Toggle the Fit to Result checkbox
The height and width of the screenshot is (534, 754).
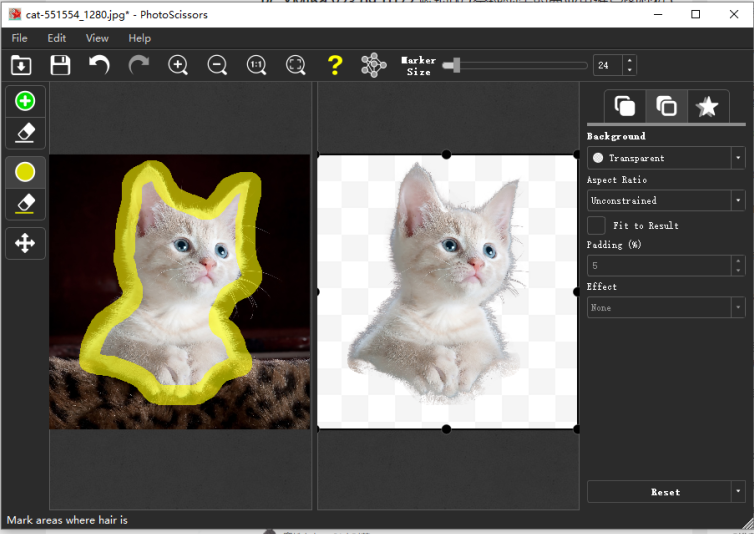pyautogui.click(x=596, y=225)
